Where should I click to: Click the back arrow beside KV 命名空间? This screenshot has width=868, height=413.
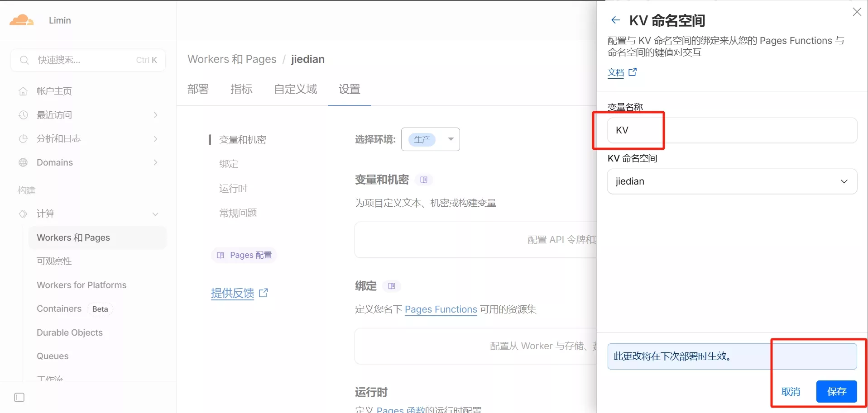point(615,20)
